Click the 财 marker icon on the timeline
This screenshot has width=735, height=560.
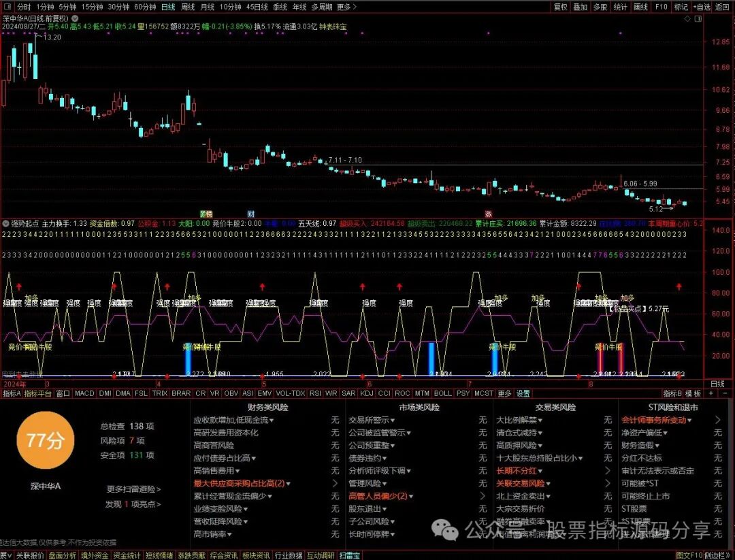click(x=250, y=214)
